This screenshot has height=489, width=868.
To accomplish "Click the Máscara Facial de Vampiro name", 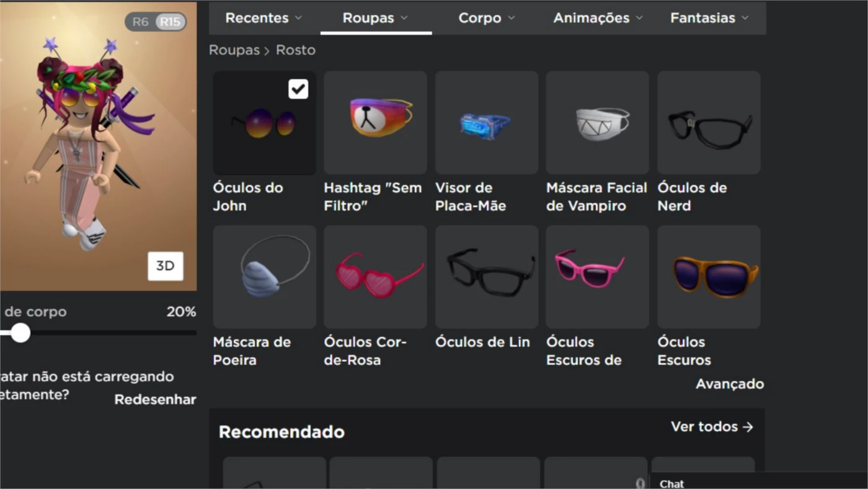I will click(x=596, y=197).
